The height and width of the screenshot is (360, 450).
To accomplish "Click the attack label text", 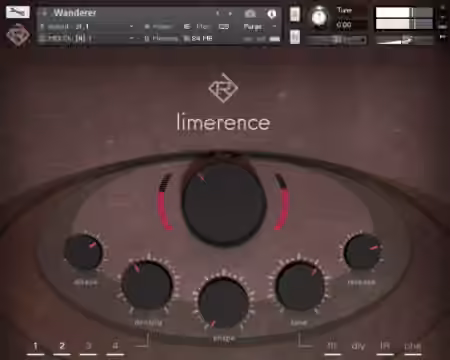I will 86,283.
